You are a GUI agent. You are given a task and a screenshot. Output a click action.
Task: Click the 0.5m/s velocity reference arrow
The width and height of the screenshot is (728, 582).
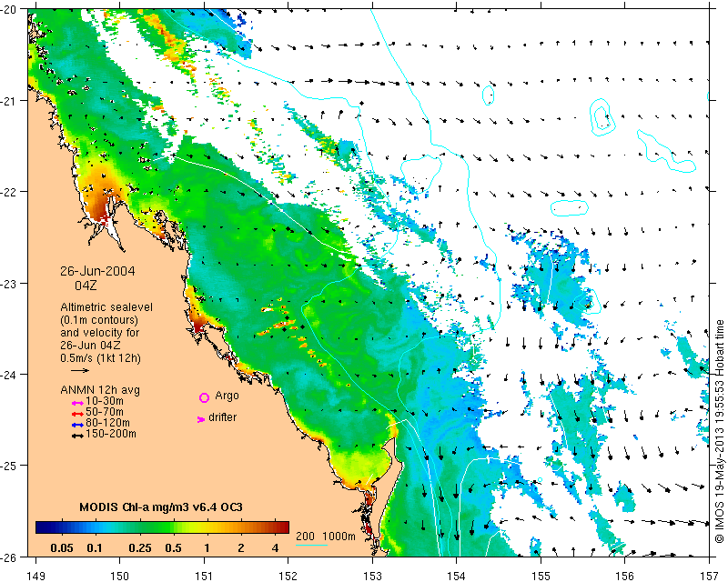(80, 370)
